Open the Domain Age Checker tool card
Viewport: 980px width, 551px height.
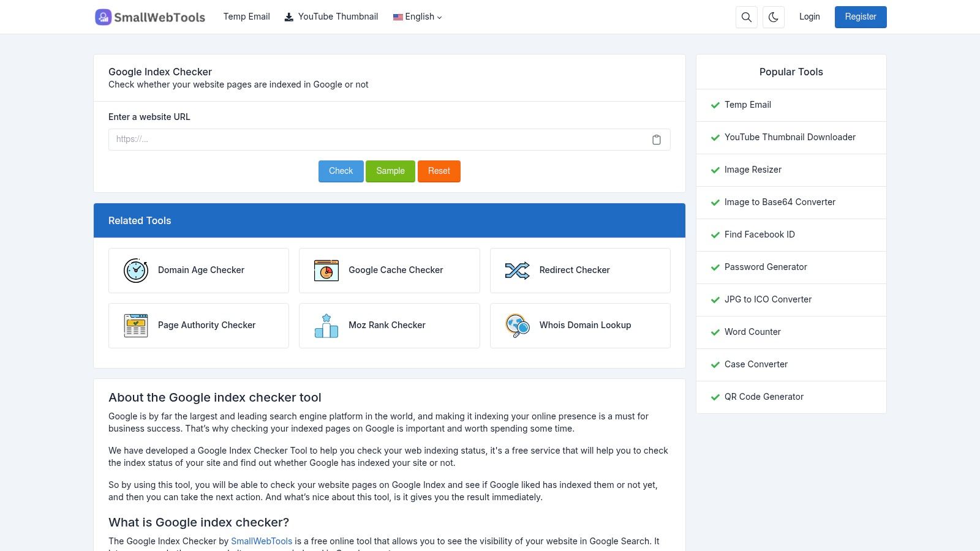(198, 271)
